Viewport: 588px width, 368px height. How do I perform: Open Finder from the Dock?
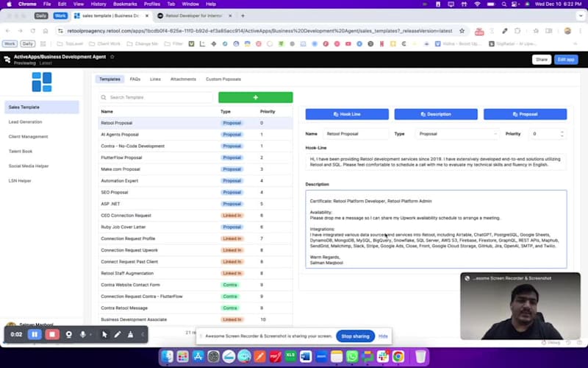point(168,356)
